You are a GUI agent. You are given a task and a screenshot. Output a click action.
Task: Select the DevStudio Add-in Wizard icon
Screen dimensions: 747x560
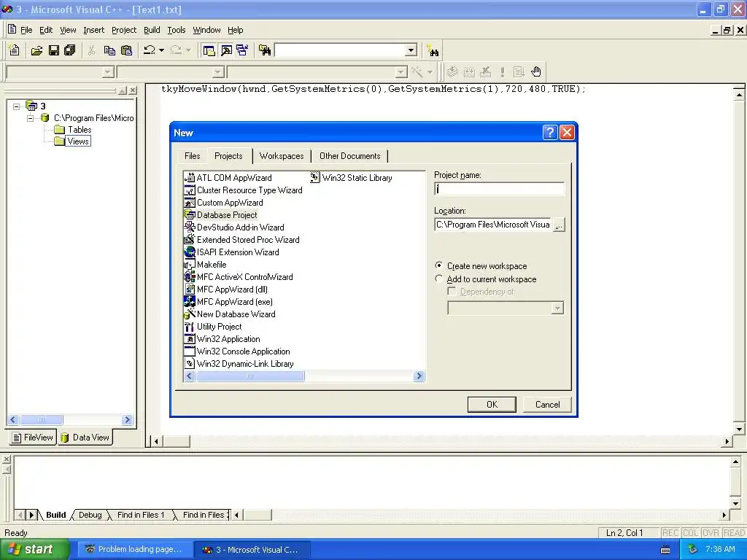click(x=189, y=227)
